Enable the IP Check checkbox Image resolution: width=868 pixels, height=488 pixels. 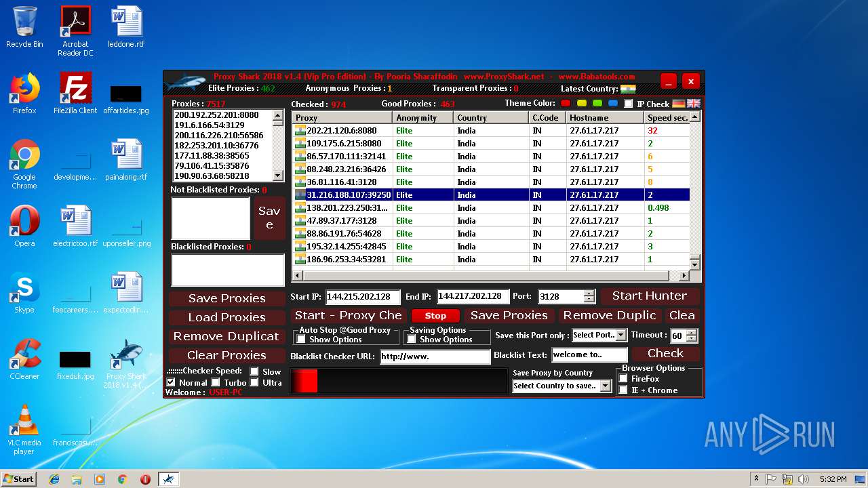pyautogui.click(x=629, y=104)
